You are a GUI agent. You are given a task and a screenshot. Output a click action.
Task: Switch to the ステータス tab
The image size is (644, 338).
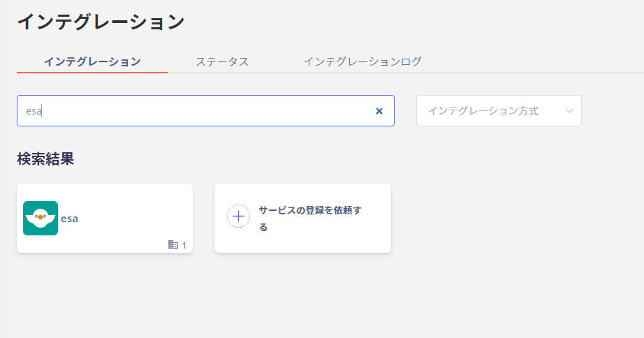[x=222, y=61]
